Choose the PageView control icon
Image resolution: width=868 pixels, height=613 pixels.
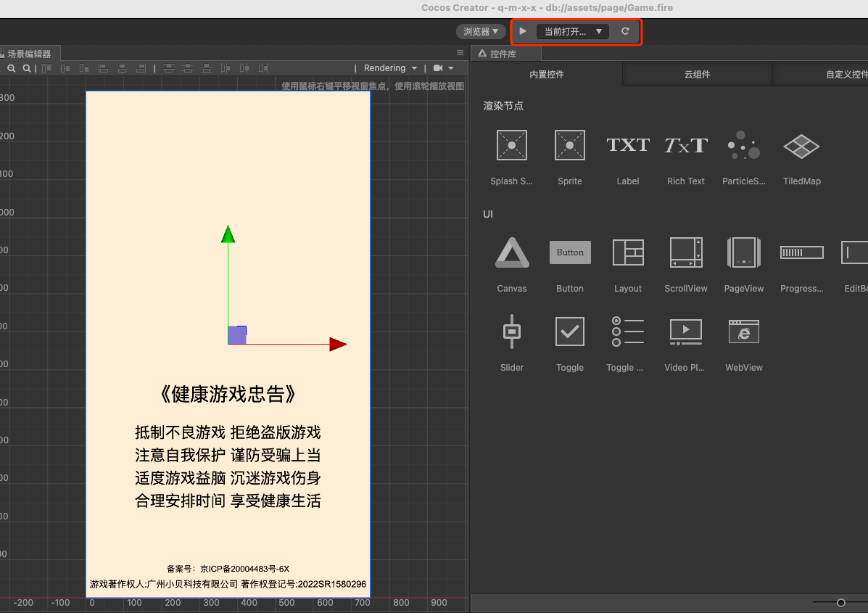(744, 252)
